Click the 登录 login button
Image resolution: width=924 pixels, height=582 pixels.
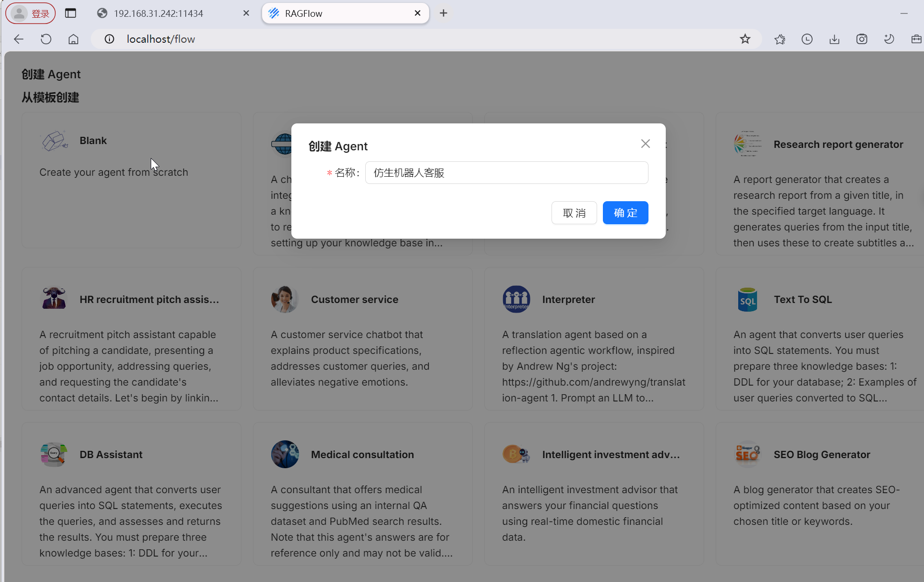pos(31,13)
